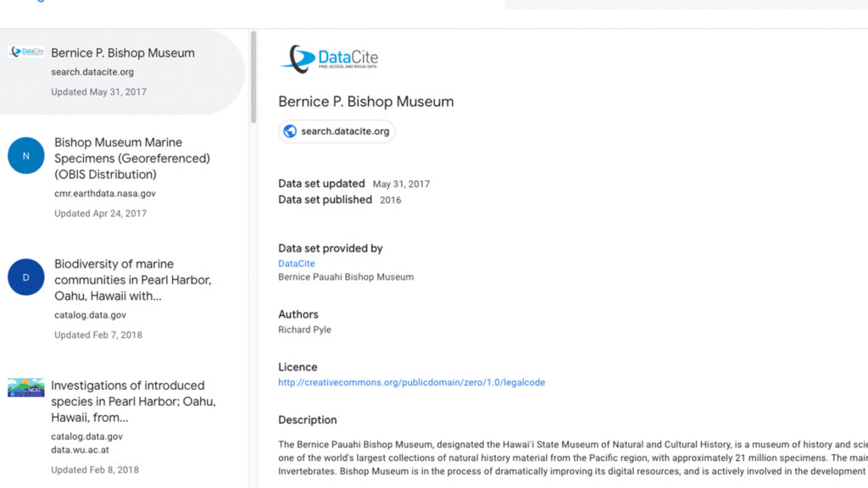Click the DataCite logo in the detail pane
868x488 pixels.
tap(329, 58)
